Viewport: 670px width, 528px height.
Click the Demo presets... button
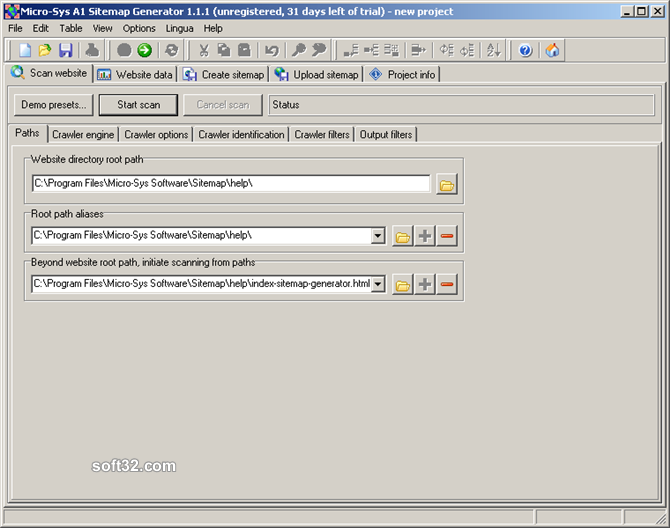(x=53, y=105)
